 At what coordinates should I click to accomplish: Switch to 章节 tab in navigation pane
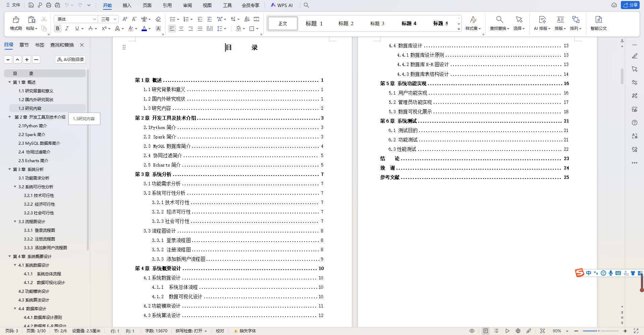(x=24, y=45)
